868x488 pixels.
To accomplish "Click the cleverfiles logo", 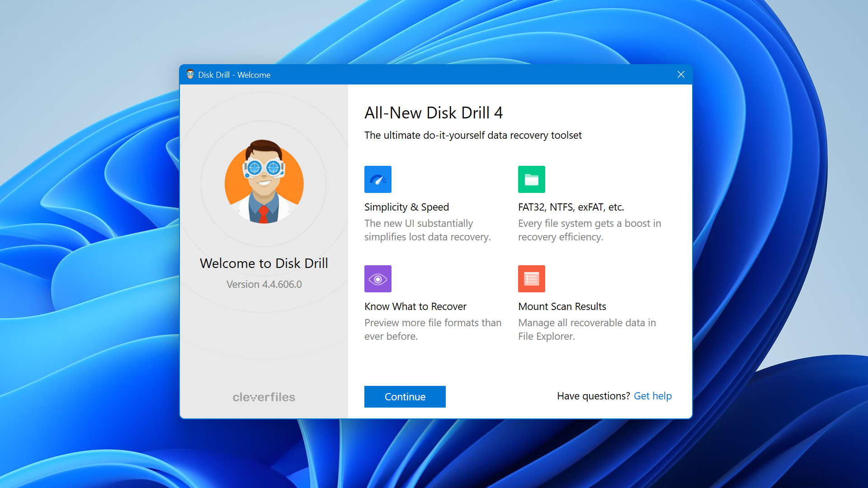I will [x=264, y=397].
